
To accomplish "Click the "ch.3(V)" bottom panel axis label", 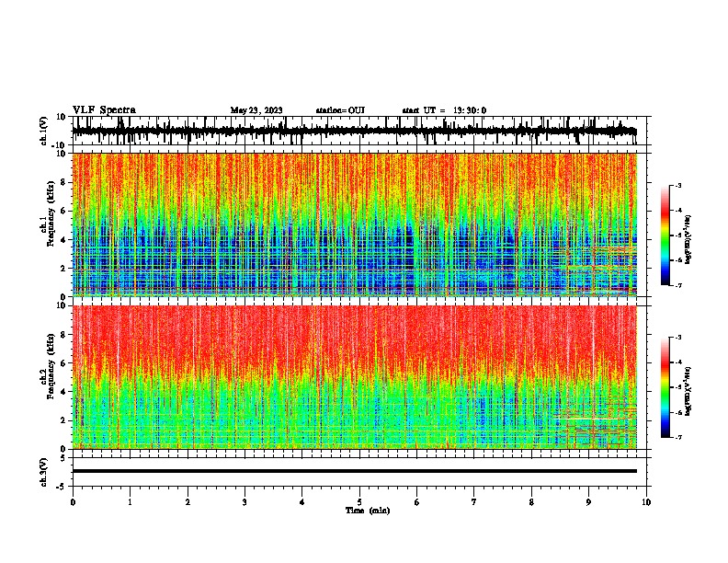I will click(x=44, y=472).
